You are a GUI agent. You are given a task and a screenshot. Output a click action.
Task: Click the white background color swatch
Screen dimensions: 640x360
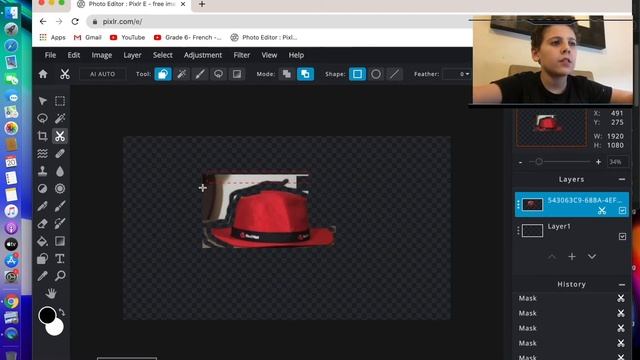[57, 329]
